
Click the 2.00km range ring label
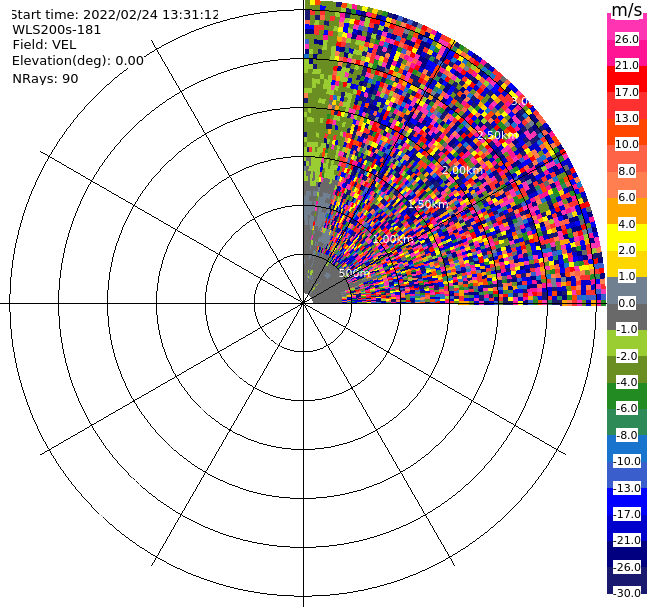coord(462,170)
